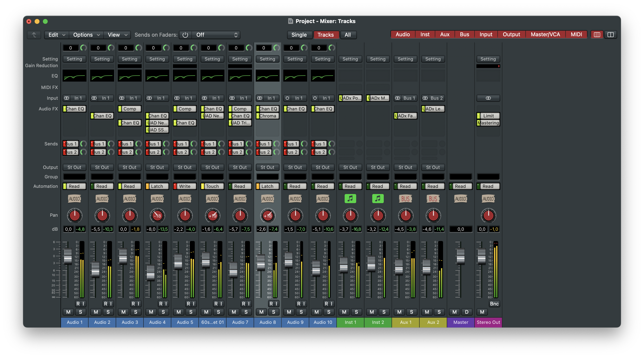Open the Edit dropdown menu
The height and width of the screenshot is (358, 644).
56,35
